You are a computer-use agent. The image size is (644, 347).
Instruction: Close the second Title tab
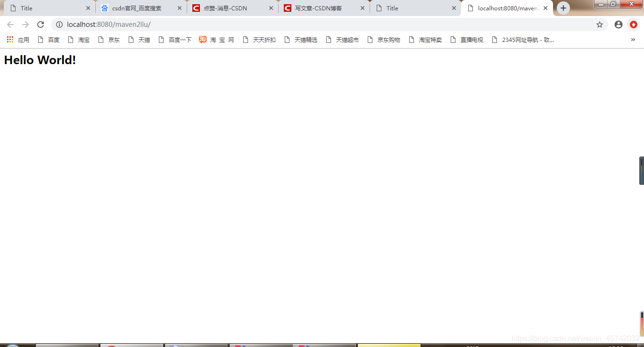pos(454,8)
